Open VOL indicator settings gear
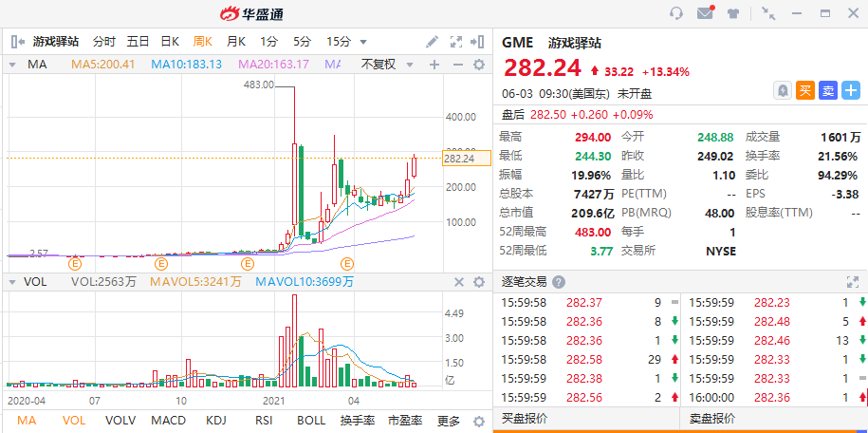868x433 pixels. (479, 282)
